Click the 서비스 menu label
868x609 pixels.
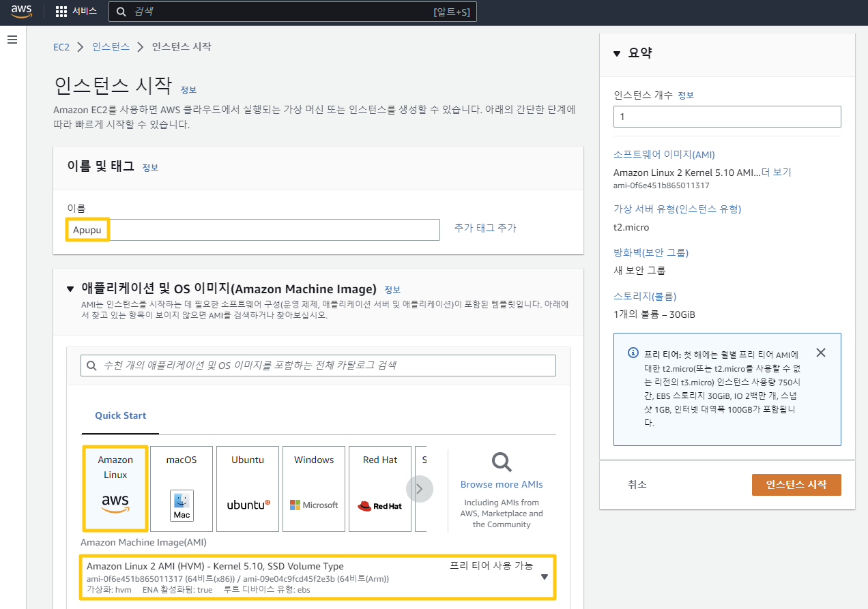coord(85,12)
